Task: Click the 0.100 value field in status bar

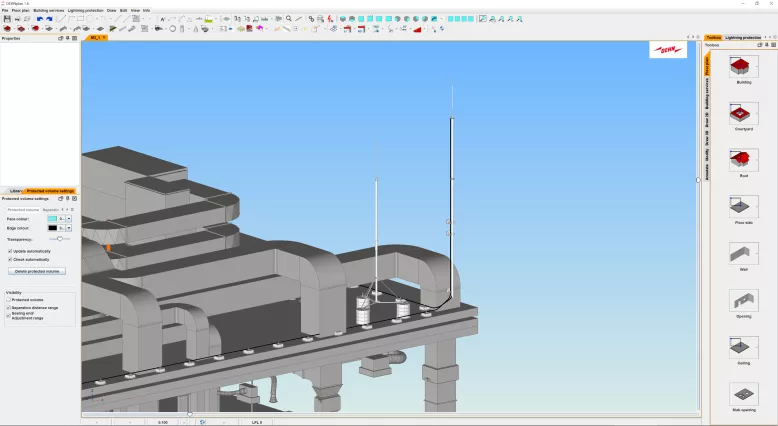Action: coord(163,423)
